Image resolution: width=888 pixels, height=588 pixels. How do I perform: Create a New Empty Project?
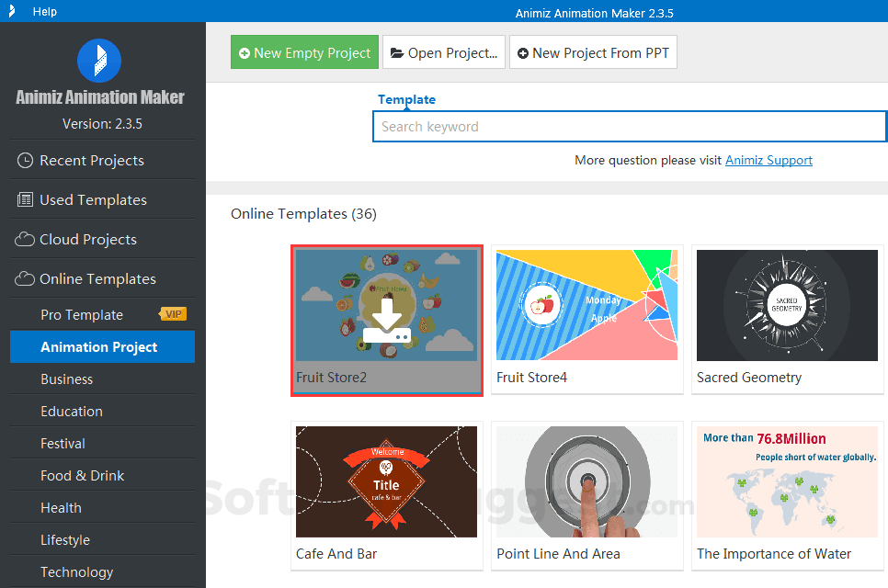coord(304,52)
